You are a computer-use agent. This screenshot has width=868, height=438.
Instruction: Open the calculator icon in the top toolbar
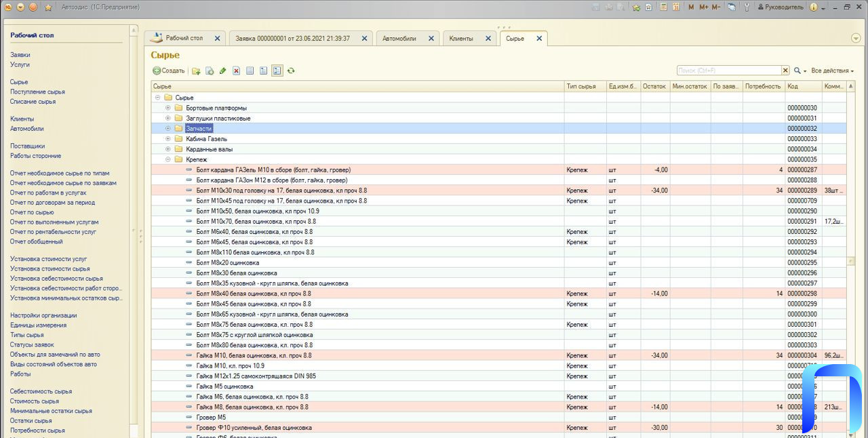point(663,7)
